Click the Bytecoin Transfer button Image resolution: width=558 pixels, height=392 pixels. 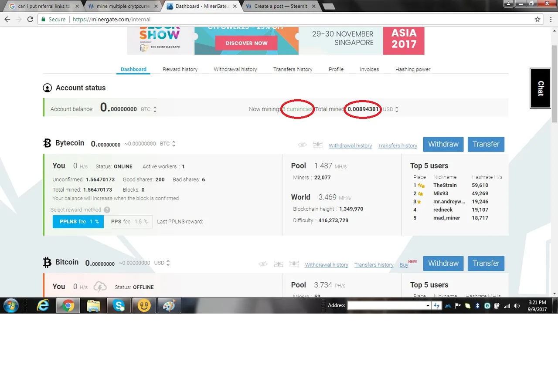pos(486,144)
